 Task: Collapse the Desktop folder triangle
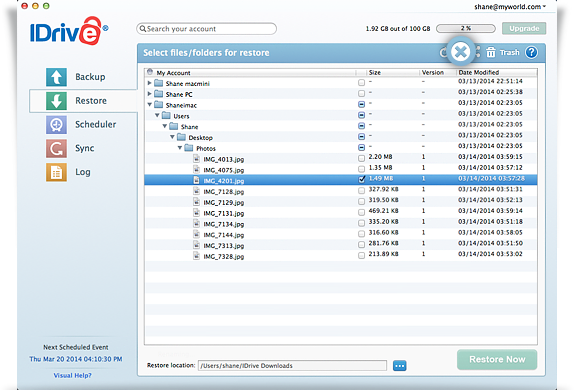pyautogui.click(x=172, y=137)
